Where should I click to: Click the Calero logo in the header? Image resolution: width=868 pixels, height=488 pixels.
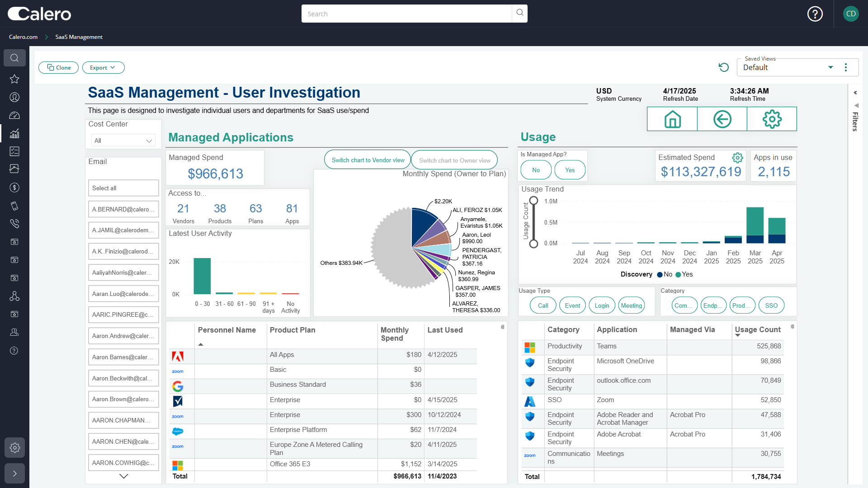click(x=39, y=14)
